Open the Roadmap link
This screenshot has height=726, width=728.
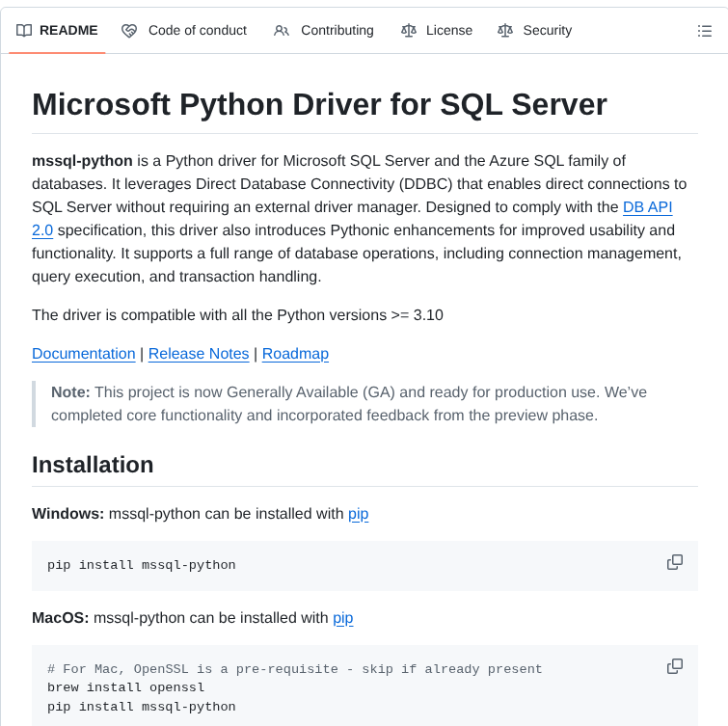click(x=295, y=354)
